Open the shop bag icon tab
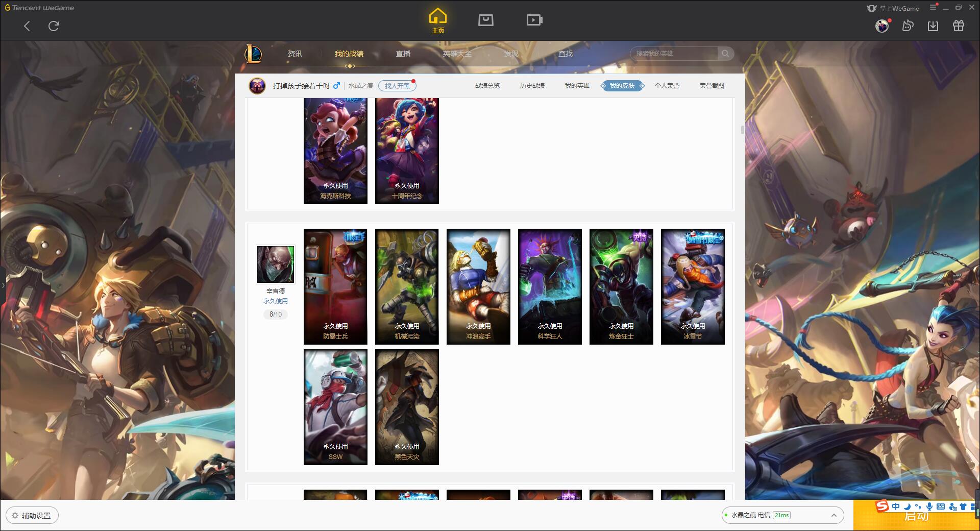 tap(485, 20)
